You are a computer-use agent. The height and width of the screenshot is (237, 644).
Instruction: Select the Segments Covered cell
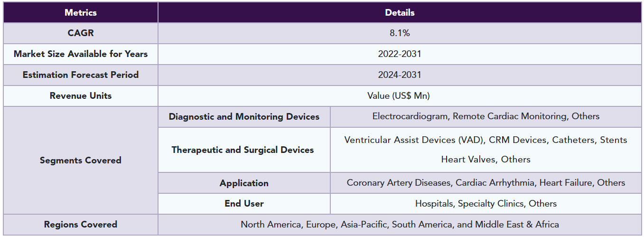(81, 161)
